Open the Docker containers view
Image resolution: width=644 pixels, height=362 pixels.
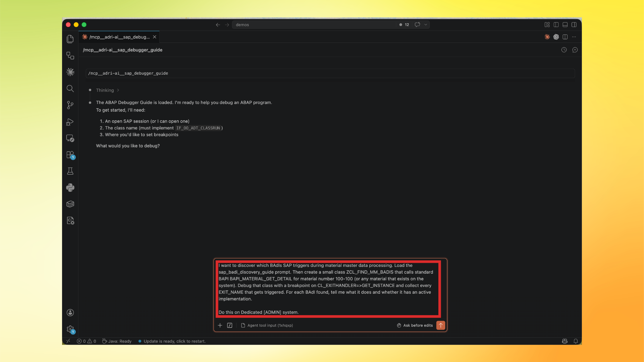(x=70, y=204)
